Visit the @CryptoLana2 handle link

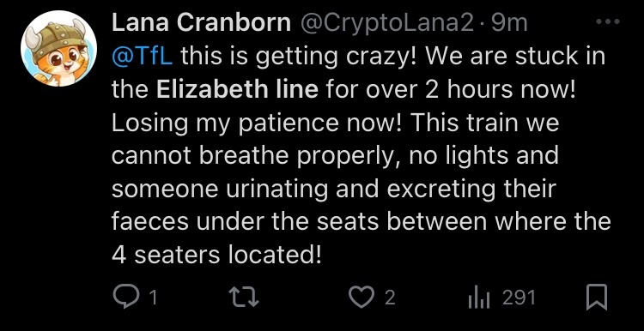[x=387, y=24]
